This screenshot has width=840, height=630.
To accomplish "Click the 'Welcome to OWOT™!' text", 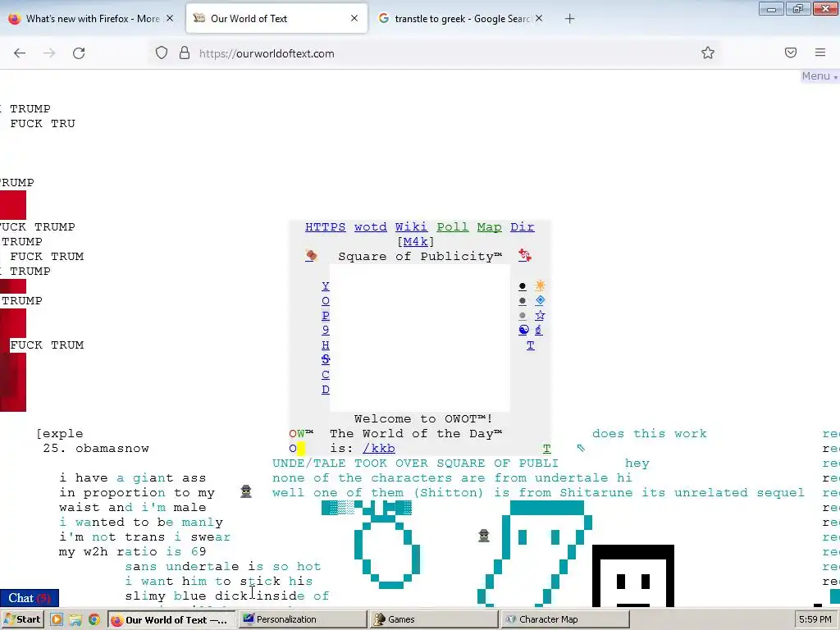I will click(x=423, y=419).
